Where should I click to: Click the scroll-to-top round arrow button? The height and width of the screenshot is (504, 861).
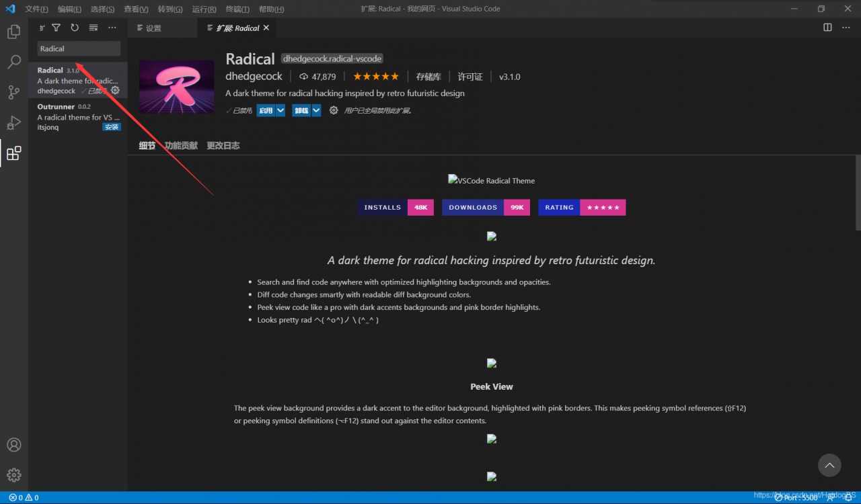829,465
